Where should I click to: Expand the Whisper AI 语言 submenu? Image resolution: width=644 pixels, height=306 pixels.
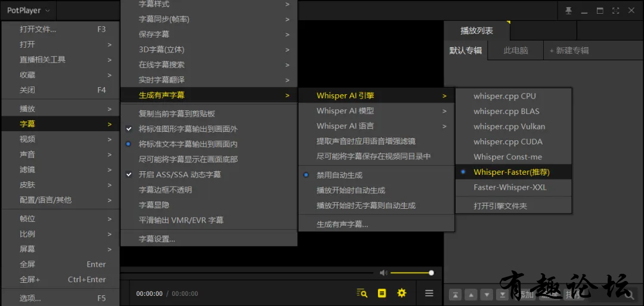[377, 126]
